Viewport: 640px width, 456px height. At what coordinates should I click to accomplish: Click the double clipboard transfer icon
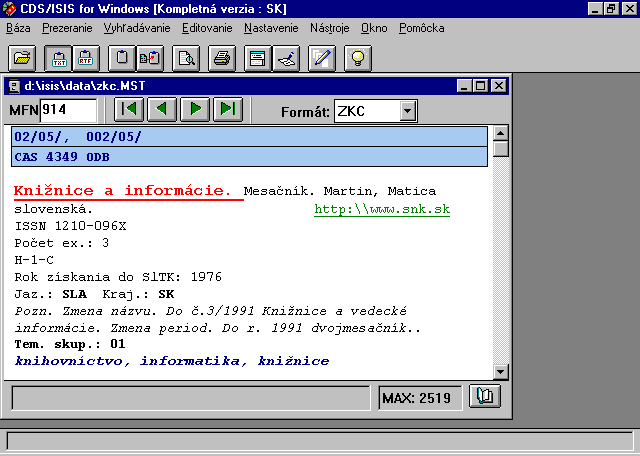(x=149, y=58)
